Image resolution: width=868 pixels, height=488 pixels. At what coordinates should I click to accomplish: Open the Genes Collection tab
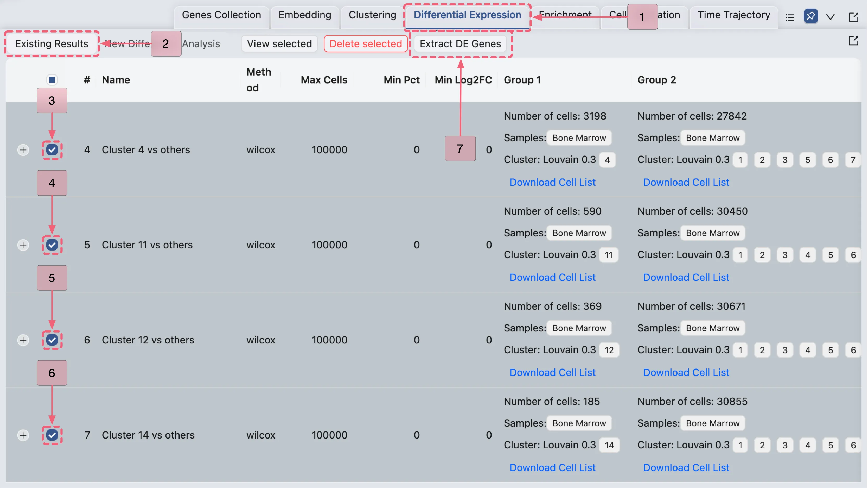pyautogui.click(x=221, y=15)
